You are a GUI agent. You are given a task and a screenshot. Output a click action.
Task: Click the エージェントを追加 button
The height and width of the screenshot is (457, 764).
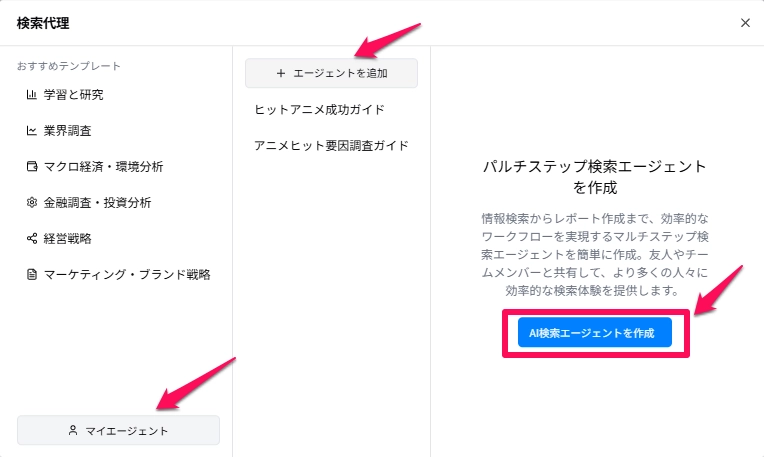click(x=331, y=73)
